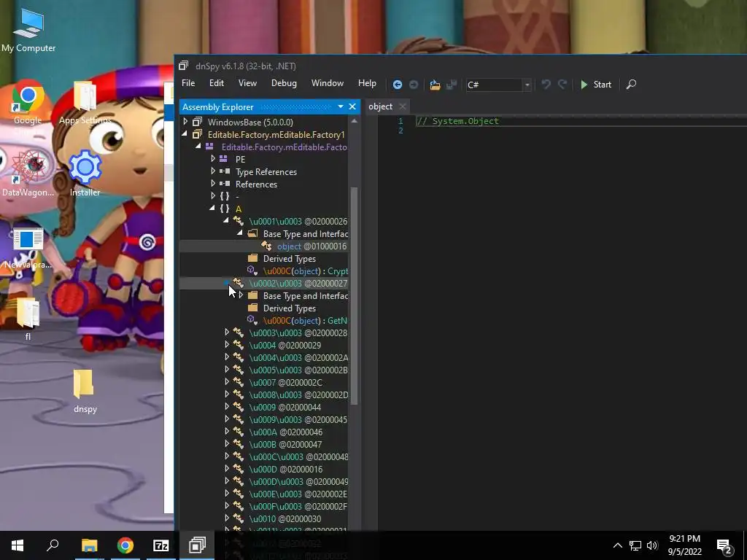Viewport: 747px width, 560px height.
Task: Click the navigate forward arrow icon
Action: click(x=414, y=85)
